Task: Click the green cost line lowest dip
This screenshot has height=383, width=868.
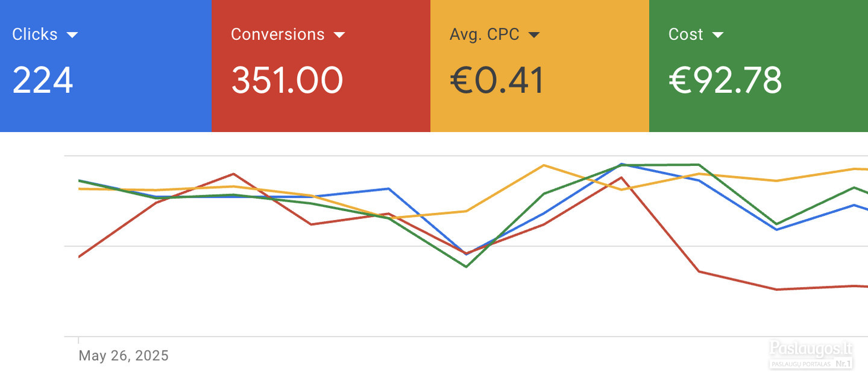Action: point(466,267)
